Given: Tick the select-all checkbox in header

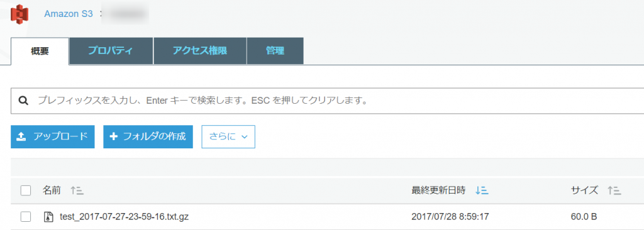Looking at the screenshot, I should pyautogui.click(x=26, y=190).
